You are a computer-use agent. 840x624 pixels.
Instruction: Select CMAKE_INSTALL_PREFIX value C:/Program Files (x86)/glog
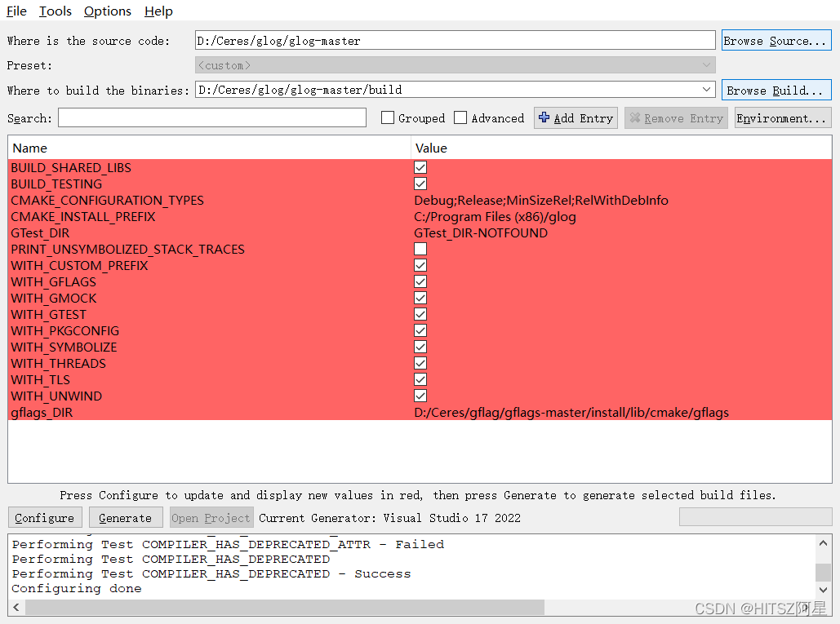(495, 217)
